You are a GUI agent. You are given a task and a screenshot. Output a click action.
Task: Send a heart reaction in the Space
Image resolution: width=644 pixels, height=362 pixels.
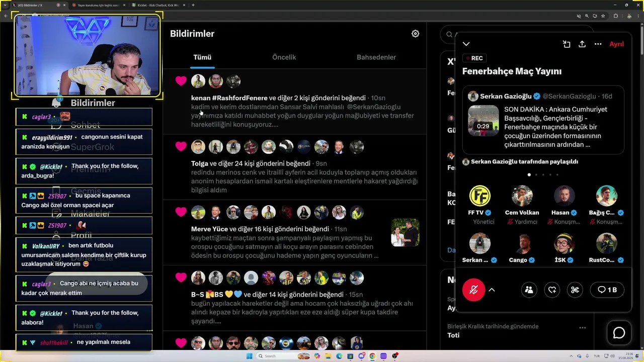point(552,290)
